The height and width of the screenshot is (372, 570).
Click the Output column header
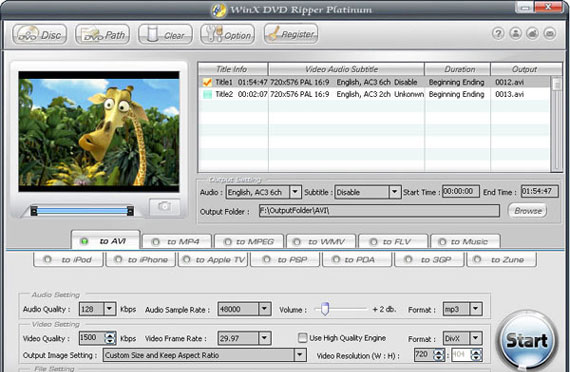click(524, 69)
